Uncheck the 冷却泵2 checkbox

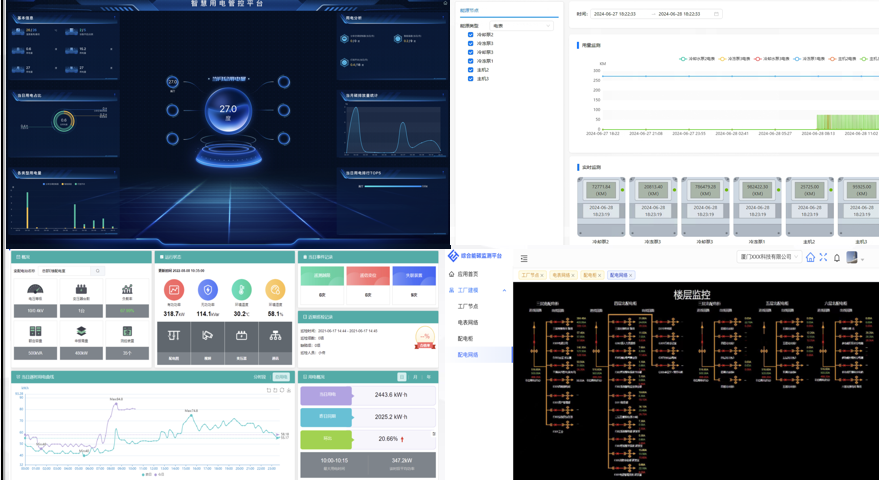pos(471,35)
